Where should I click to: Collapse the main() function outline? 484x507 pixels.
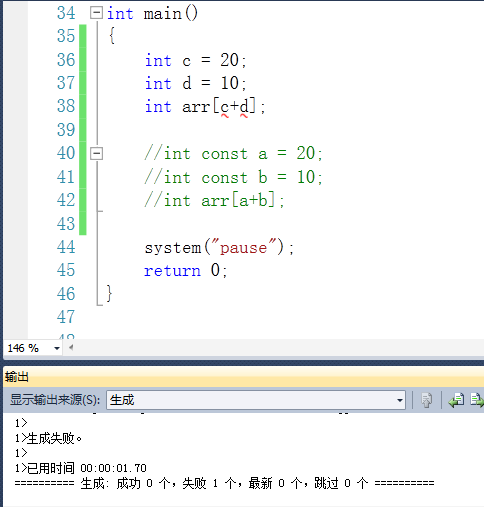click(x=96, y=13)
